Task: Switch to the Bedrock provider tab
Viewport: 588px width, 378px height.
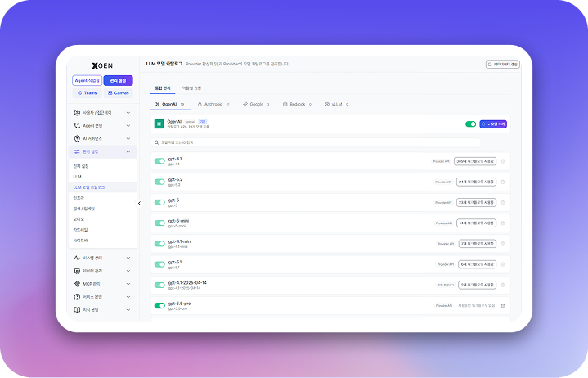Action: (x=297, y=104)
